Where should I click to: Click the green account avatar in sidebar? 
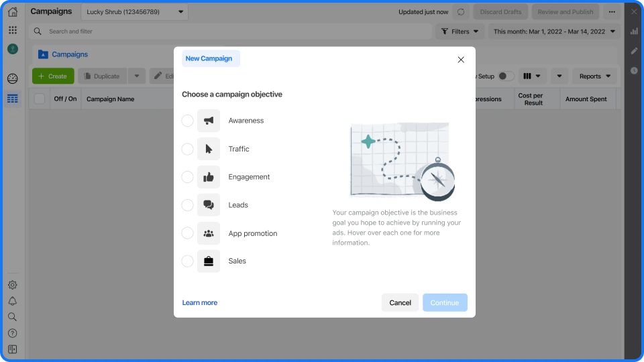point(13,49)
